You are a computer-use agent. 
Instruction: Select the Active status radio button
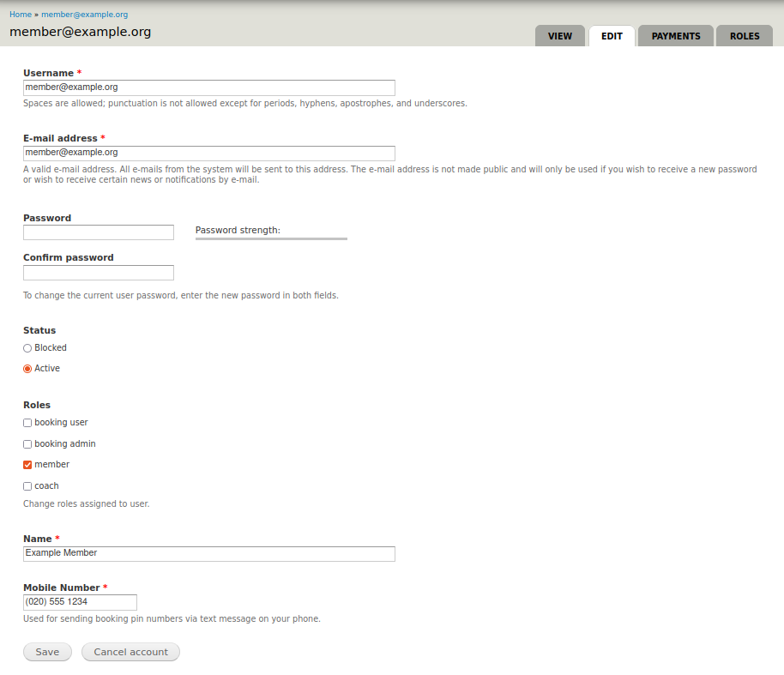(x=27, y=369)
